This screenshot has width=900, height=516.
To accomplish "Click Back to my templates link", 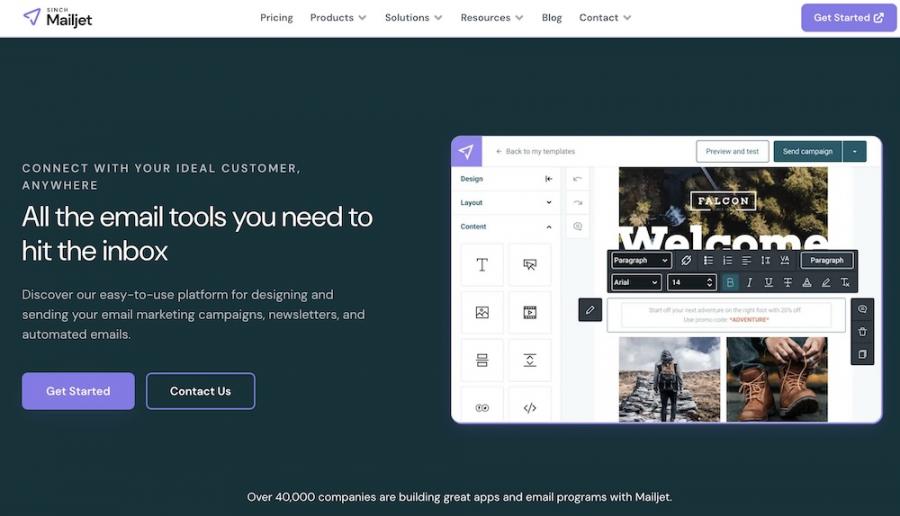I will click(535, 152).
